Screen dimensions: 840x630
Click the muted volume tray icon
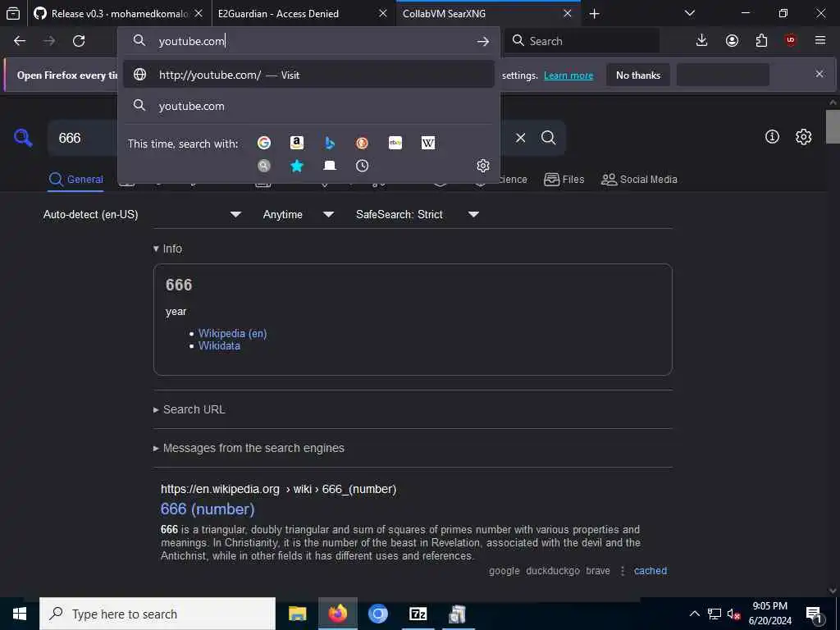(x=734, y=614)
